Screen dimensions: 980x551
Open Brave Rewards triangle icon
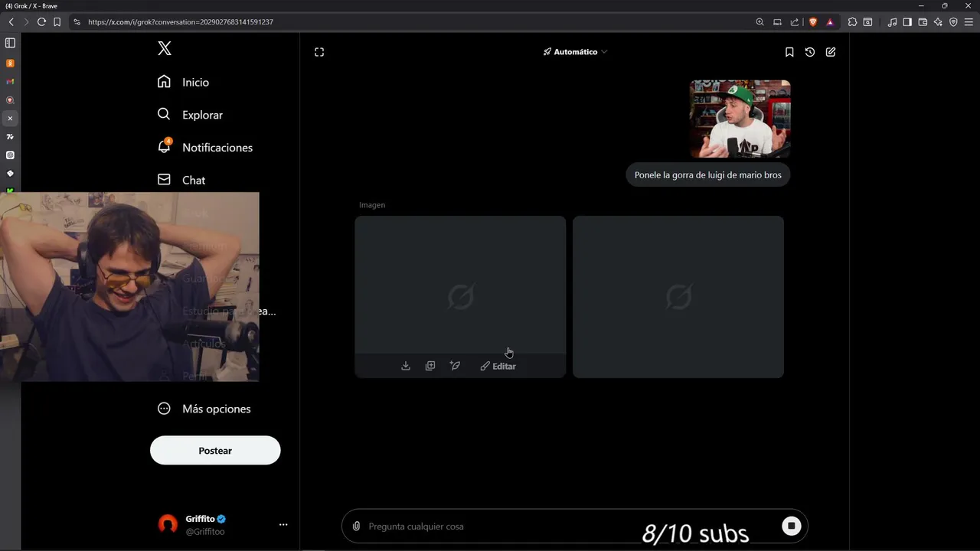click(x=830, y=22)
